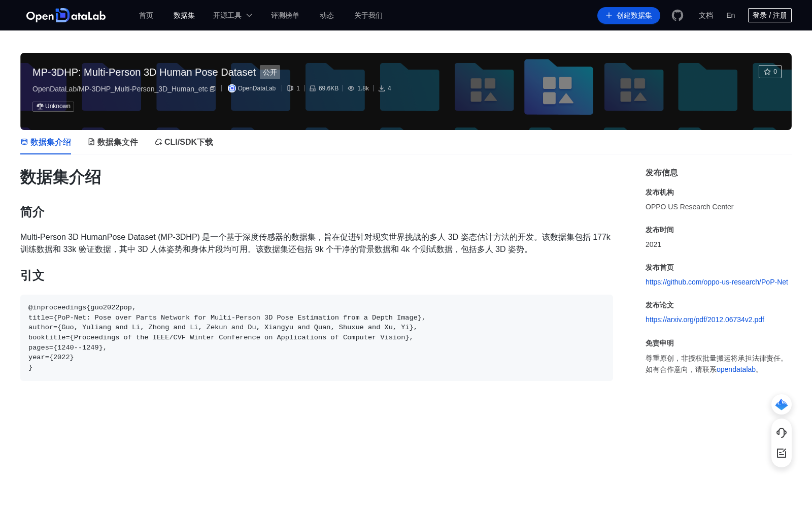Image resolution: width=812 pixels, height=508 pixels.
Task: Open 文档 link in header
Action: point(706,15)
